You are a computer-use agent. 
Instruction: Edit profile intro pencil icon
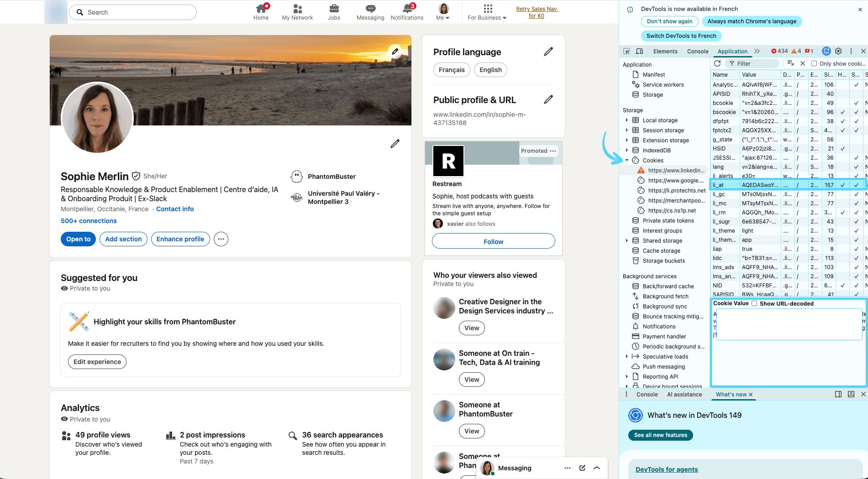click(x=395, y=144)
